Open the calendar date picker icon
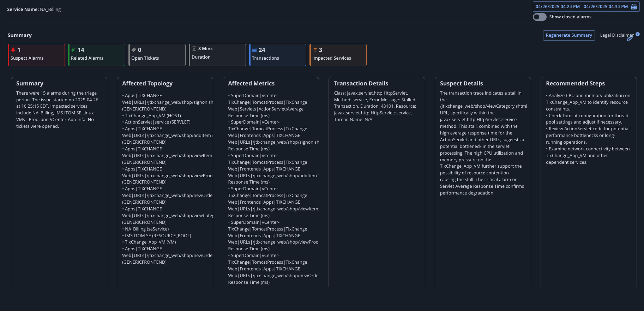The width and height of the screenshot is (644, 311). 634,7
